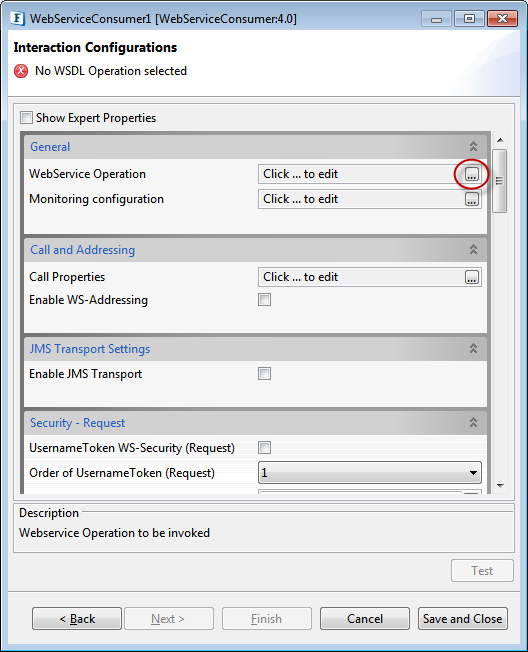Click the properties panel vertical scrollbar thumb
The height and width of the screenshot is (652, 528).
(x=500, y=181)
